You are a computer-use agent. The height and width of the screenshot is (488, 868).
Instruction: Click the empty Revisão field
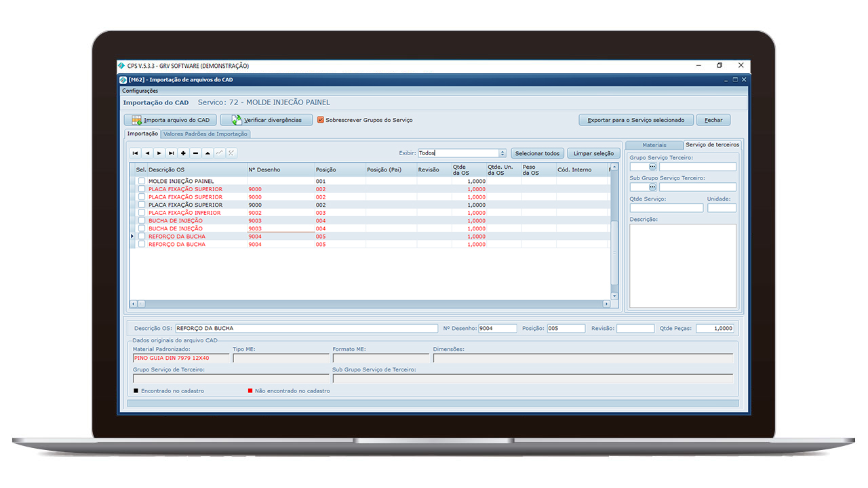pos(635,328)
